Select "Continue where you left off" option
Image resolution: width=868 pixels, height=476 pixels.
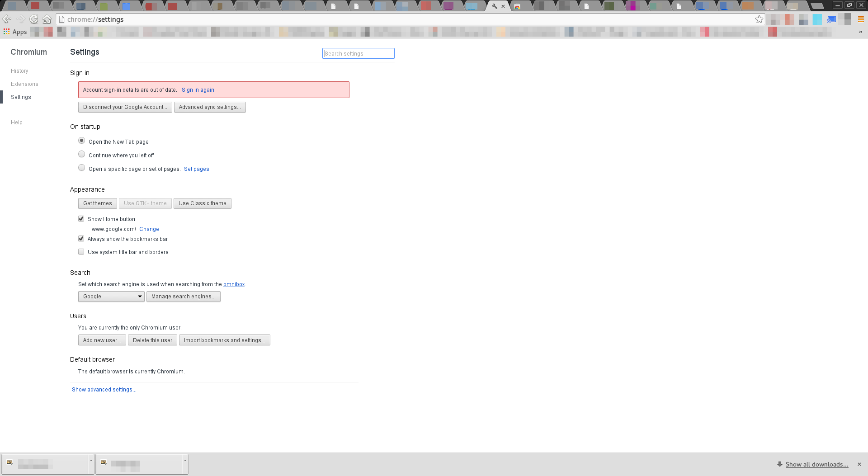tap(81, 155)
